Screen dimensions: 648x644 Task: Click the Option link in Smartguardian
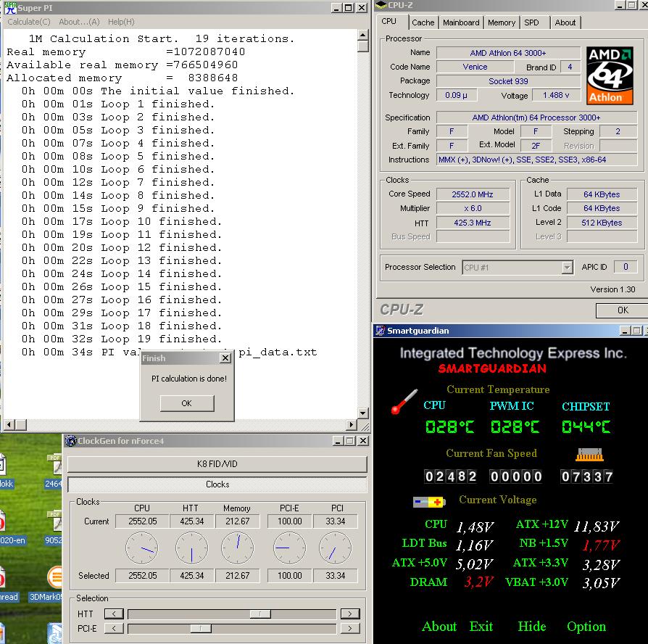[x=586, y=627]
